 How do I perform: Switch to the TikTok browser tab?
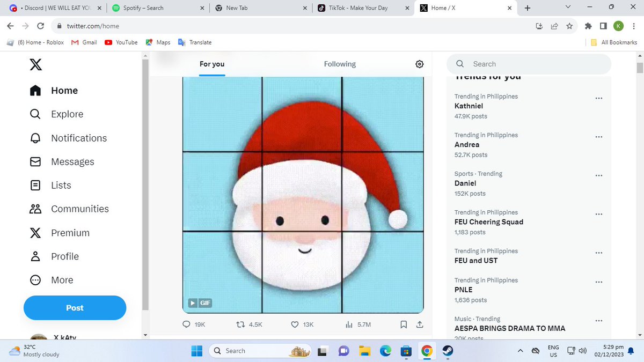click(x=363, y=8)
